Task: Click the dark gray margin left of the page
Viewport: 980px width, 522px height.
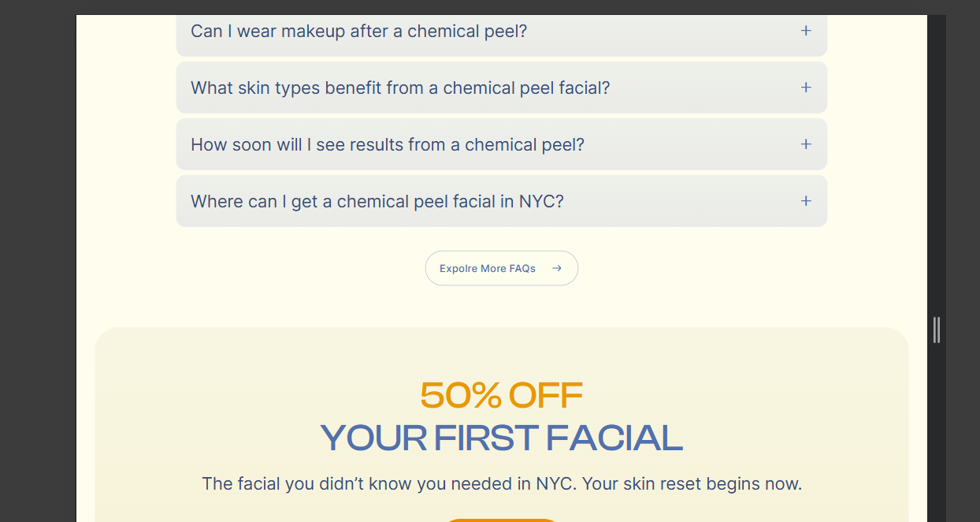Action: pos(38,260)
